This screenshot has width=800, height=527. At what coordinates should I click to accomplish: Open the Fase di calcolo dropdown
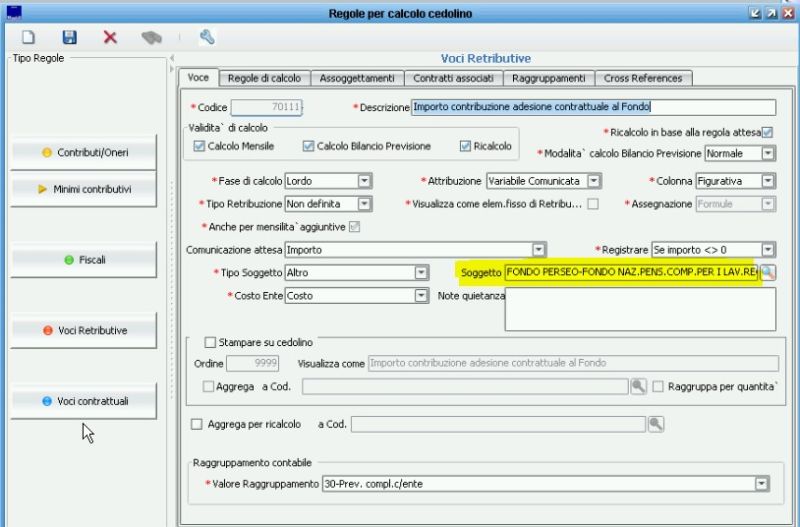click(x=365, y=181)
